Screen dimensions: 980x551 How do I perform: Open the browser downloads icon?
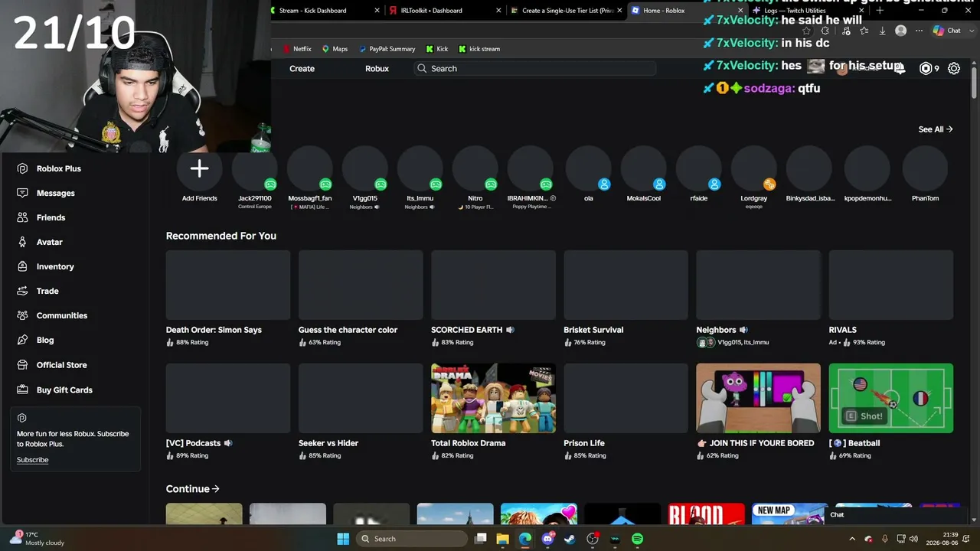click(882, 31)
